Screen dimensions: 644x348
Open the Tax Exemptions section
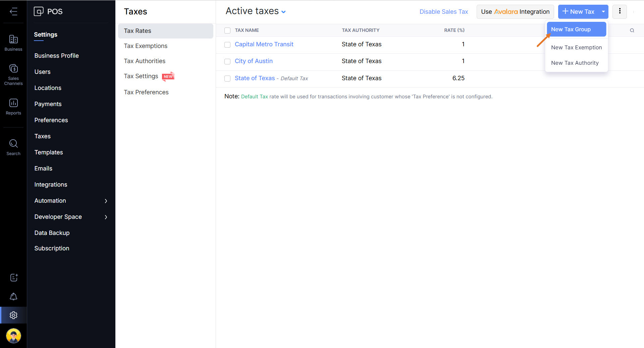coord(146,46)
